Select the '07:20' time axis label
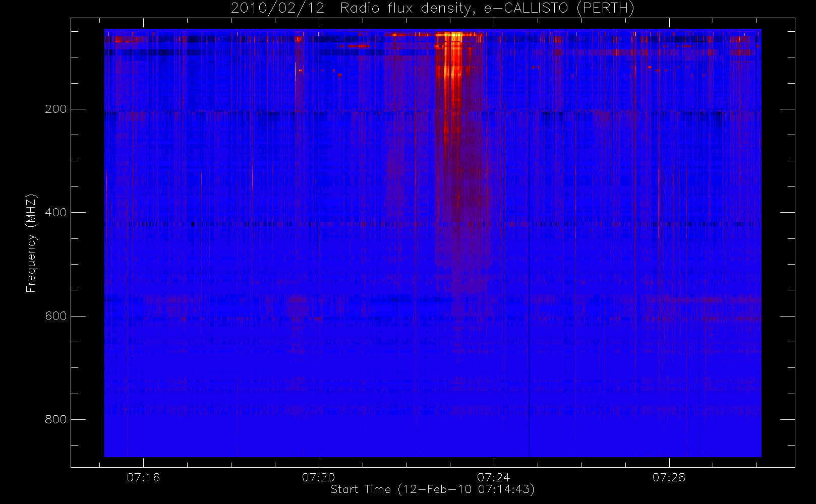 (x=319, y=477)
